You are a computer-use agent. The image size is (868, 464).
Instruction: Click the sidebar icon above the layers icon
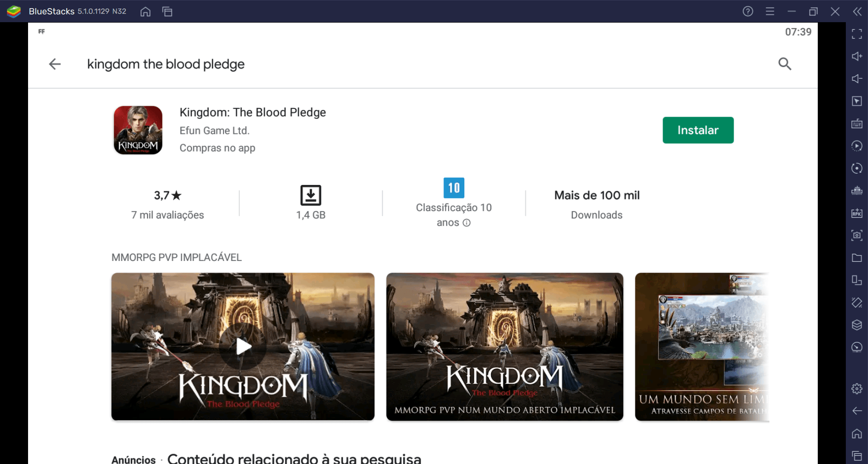(x=857, y=303)
